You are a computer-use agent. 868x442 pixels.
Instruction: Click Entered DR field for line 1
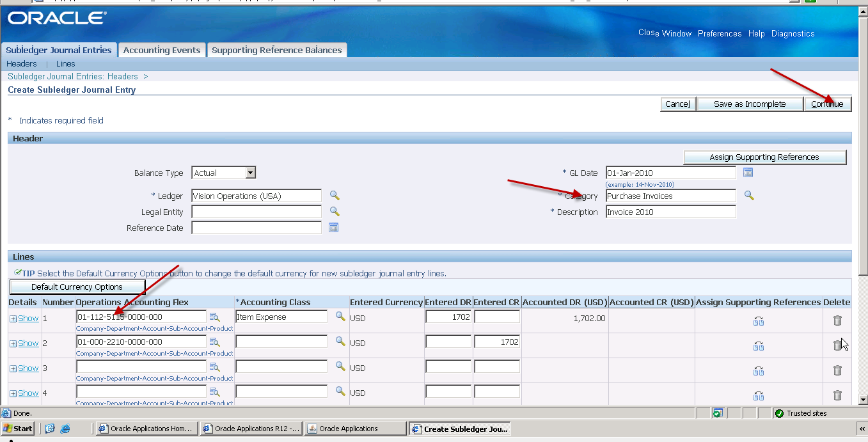pos(448,317)
